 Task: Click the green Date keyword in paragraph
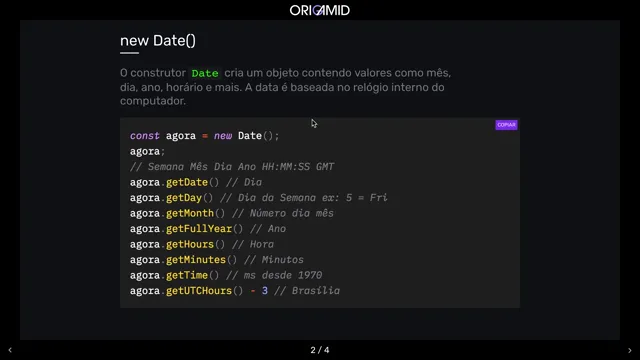(205, 73)
